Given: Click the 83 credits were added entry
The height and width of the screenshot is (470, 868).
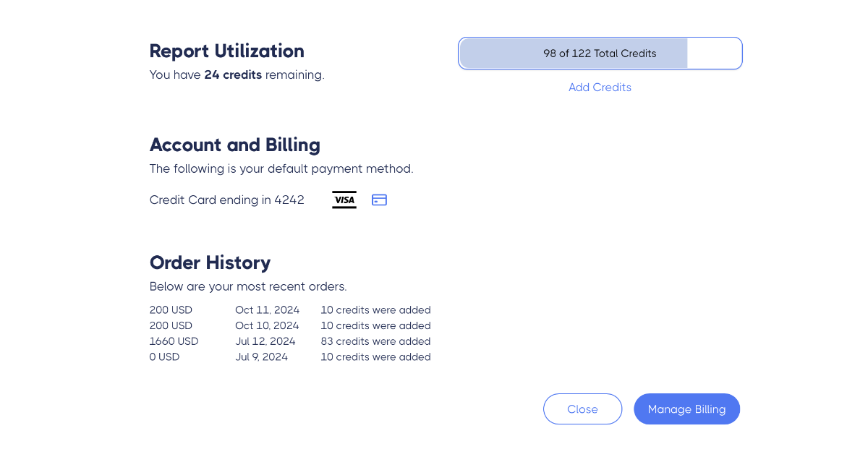Looking at the screenshot, I should (375, 341).
